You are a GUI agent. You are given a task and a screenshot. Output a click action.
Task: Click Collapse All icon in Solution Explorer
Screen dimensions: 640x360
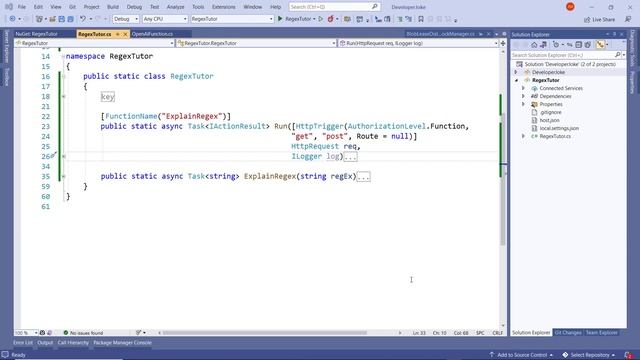[578, 45]
